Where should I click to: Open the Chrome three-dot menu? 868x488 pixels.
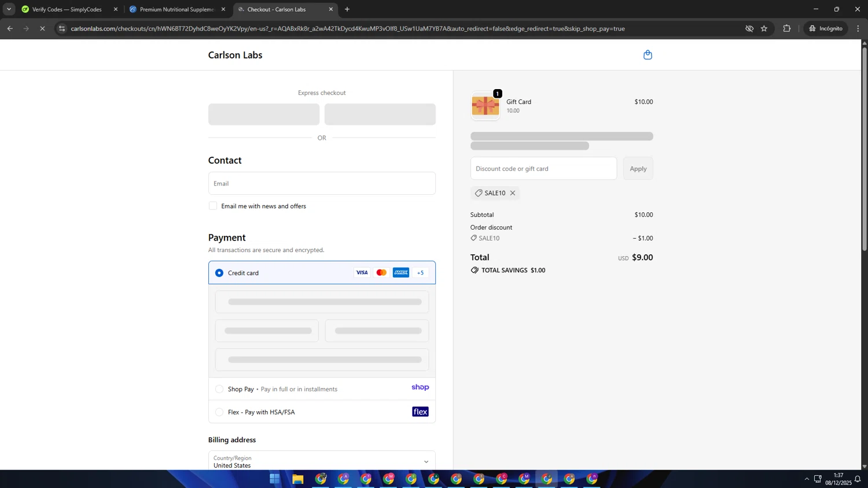858,28
